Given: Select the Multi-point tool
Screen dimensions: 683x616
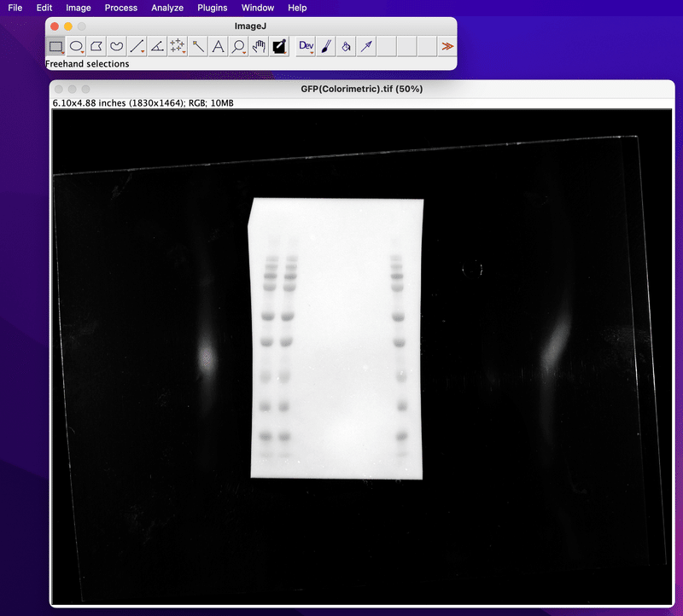Looking at the screenshot, I should 178,46.
